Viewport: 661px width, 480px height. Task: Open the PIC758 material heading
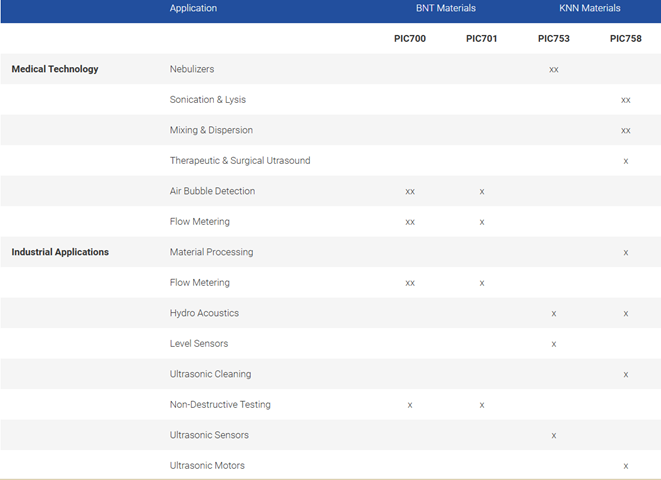[626, 39]
